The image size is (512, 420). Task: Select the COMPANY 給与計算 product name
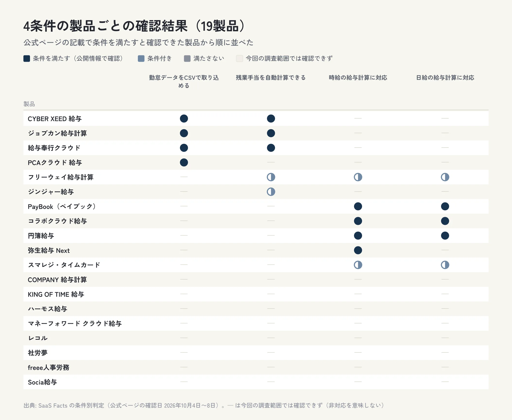coord(57,280)
